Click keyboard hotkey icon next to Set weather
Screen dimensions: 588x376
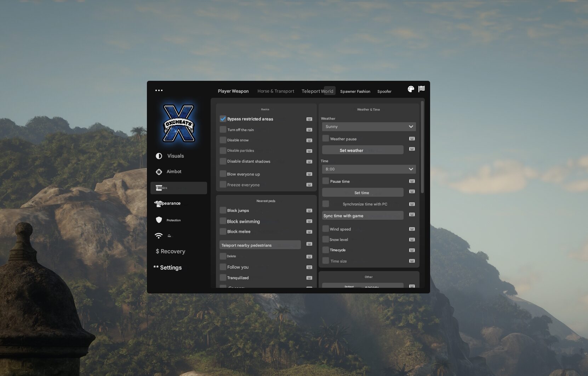coord(412,149)
